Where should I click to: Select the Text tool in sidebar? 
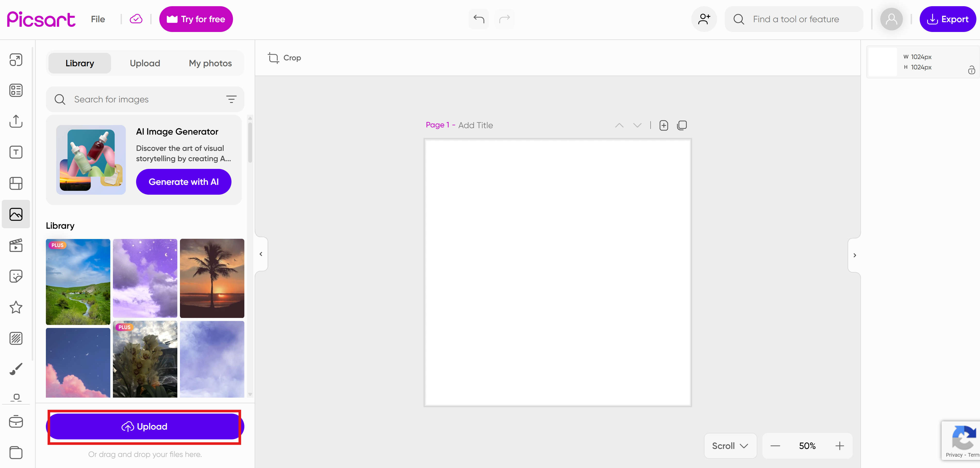click(16, 152)
